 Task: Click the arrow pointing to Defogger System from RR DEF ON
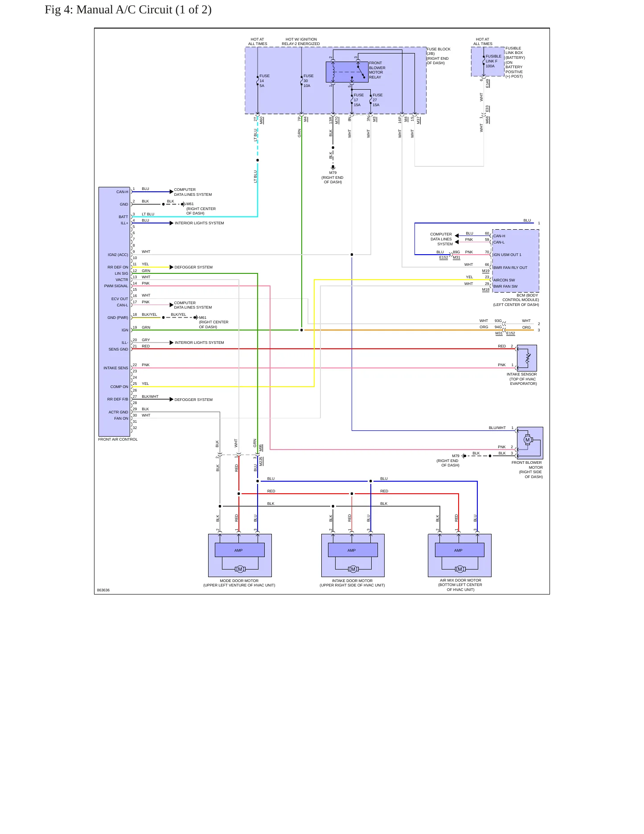click(x=171, y=267)
